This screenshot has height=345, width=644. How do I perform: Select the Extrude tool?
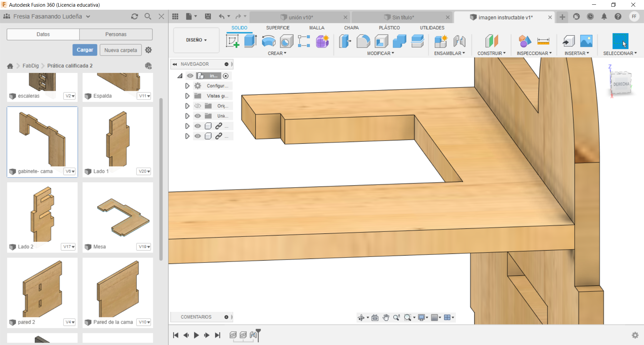point(250,41)
